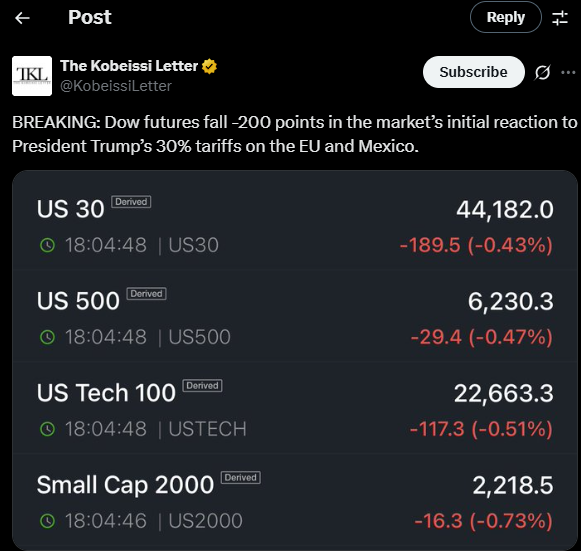The width and height of the screenshot is (581, 551).
Task: Click the clock icon in Small Cap 2000 row
Action: (47, 521)
